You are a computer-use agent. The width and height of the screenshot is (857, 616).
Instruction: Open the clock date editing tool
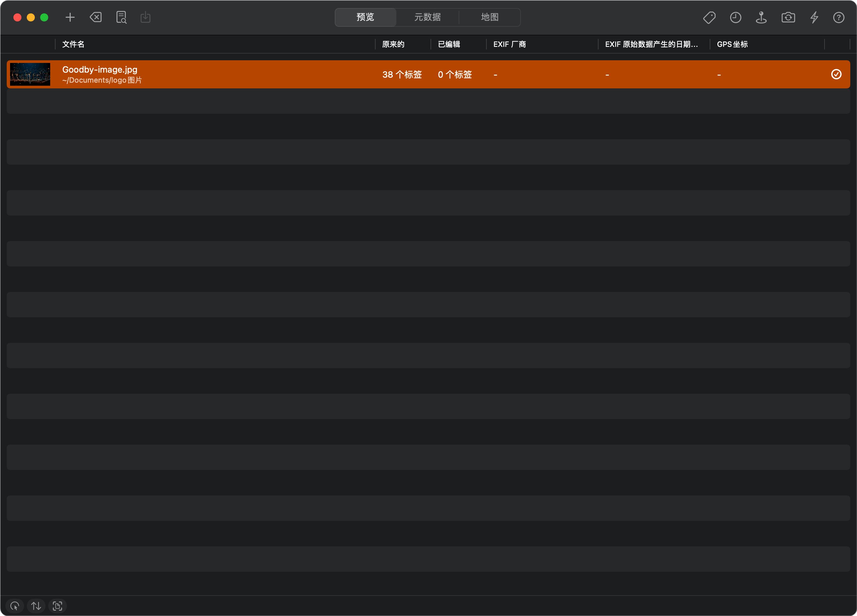coord(735,17)
